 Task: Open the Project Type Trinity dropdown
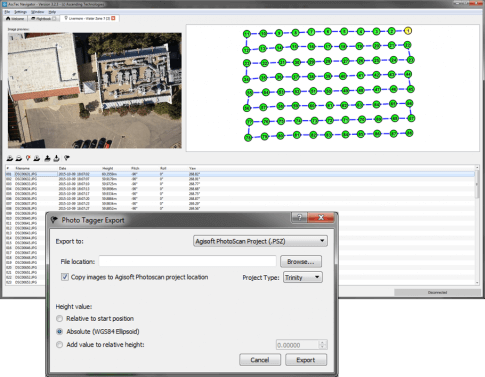coord(303,277)
